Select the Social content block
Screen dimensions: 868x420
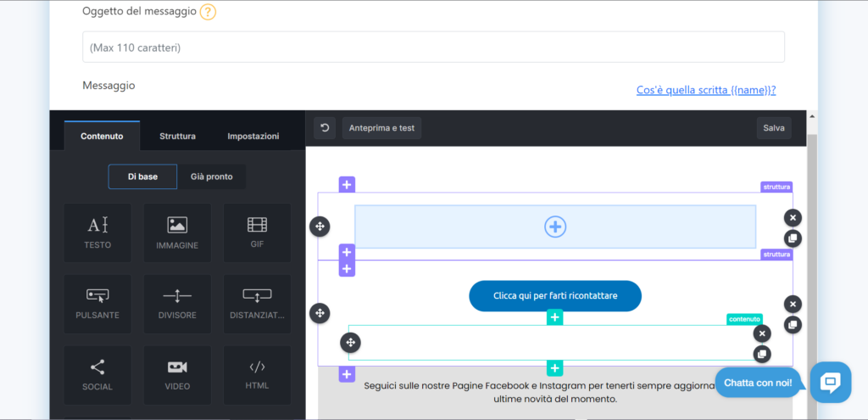pos(97,374)
